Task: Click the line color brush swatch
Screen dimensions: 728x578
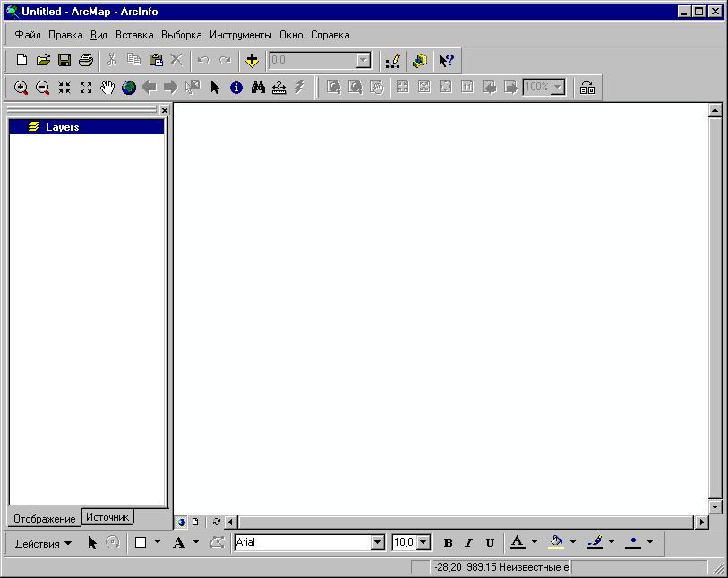Action: coord(595,542)
